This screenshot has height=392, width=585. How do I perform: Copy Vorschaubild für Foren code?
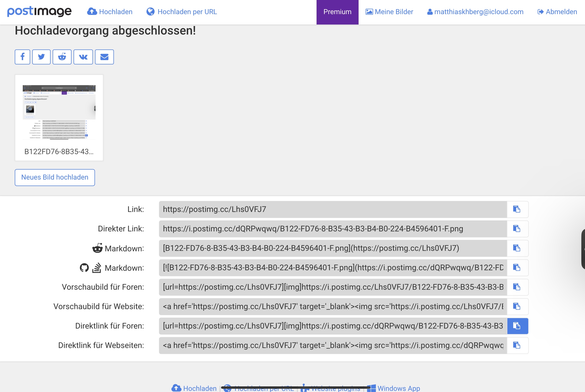coord(517,287)
